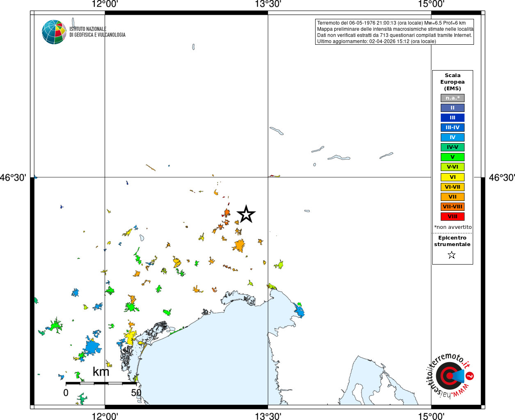
Task: Click the earthquake info text box
Action: tap(394, 32)
